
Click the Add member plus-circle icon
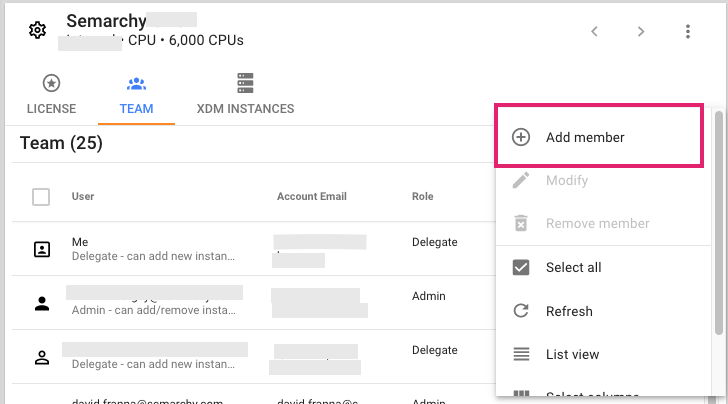click(520, 137)
